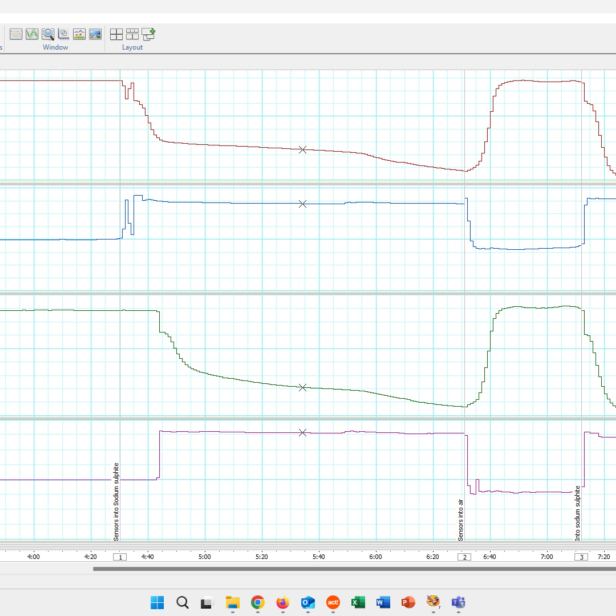The height and width of the screenshot is (616, 616).
Task: Click the horizontal scrollbar below the time axis
Action: pyautogui.click(x=350, y=569)
